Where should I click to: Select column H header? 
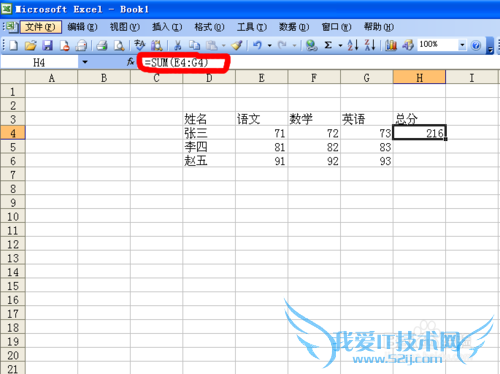coord(419,77)
